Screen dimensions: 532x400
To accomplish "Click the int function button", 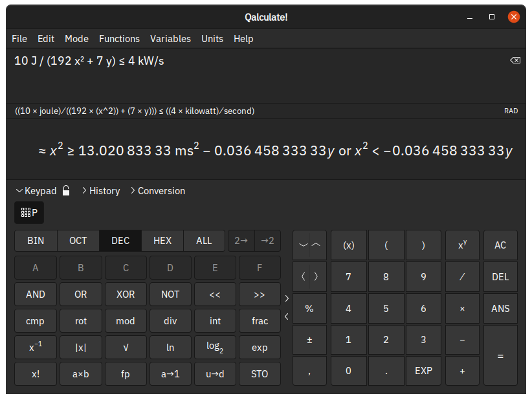I will [215, 320].
